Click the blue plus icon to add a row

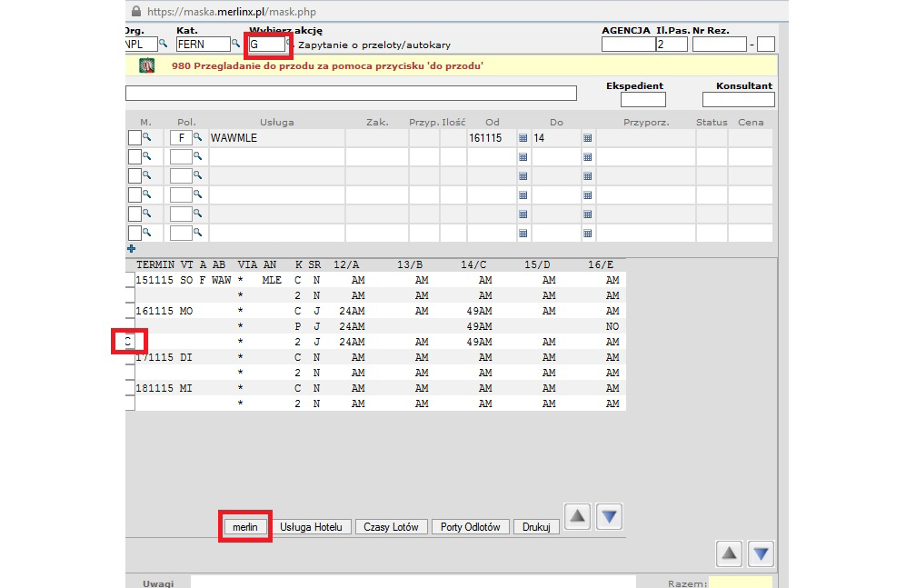(x=132, y=249)
